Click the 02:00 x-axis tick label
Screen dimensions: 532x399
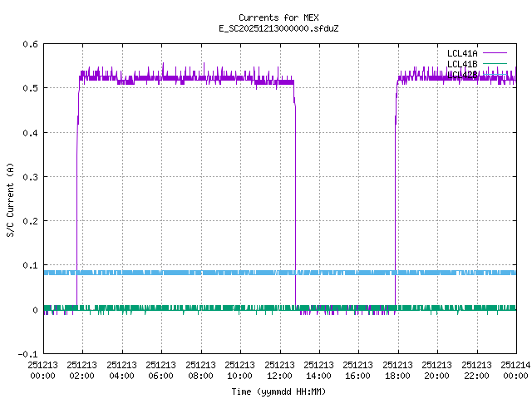click(x=82, y=370)
